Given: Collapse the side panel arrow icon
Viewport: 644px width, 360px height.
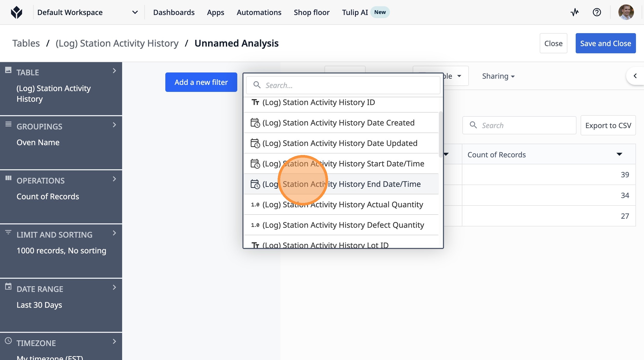Looking at the screenshot, I should pyautogui.click(x=635, y=76).
